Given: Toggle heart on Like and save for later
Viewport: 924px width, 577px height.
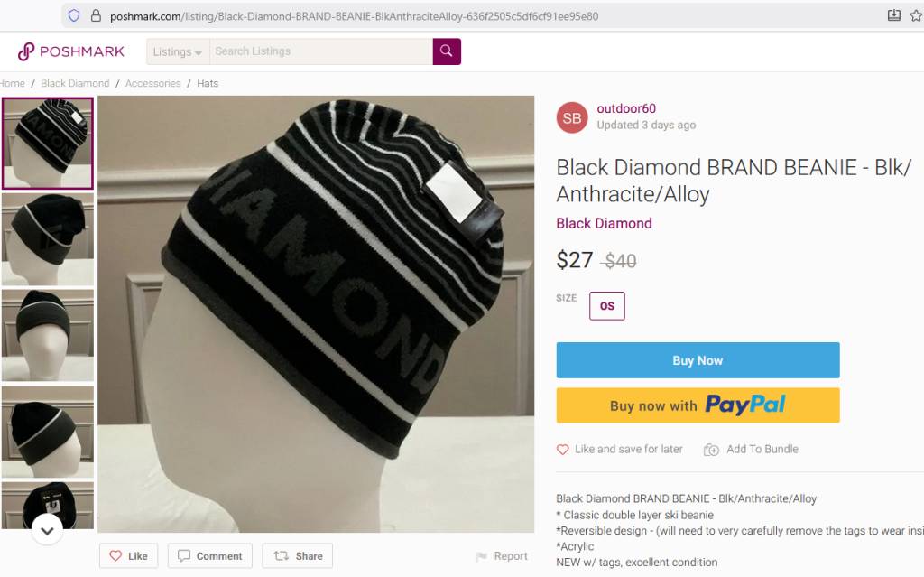Looking at the screenshot, I should click(x=563, y=450).
